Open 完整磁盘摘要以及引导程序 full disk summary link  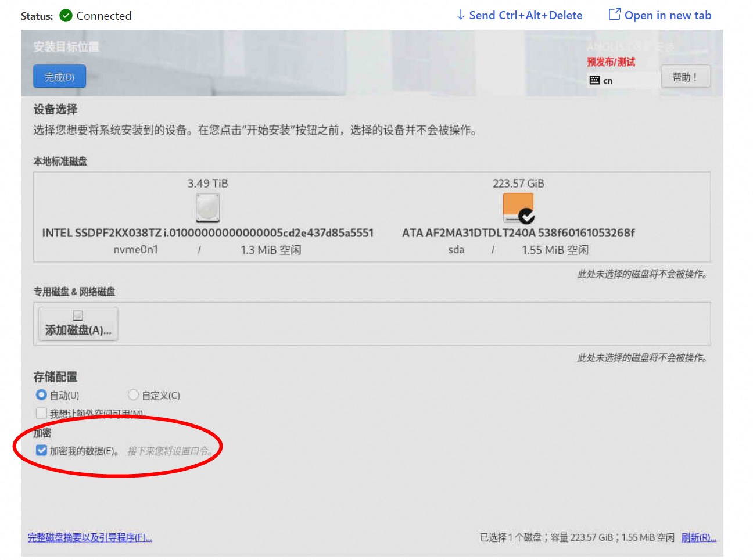tap(89, 537)
